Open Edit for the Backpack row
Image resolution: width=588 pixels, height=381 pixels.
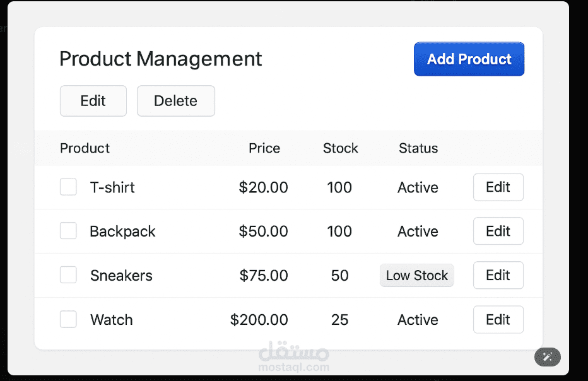click(498, 232)
